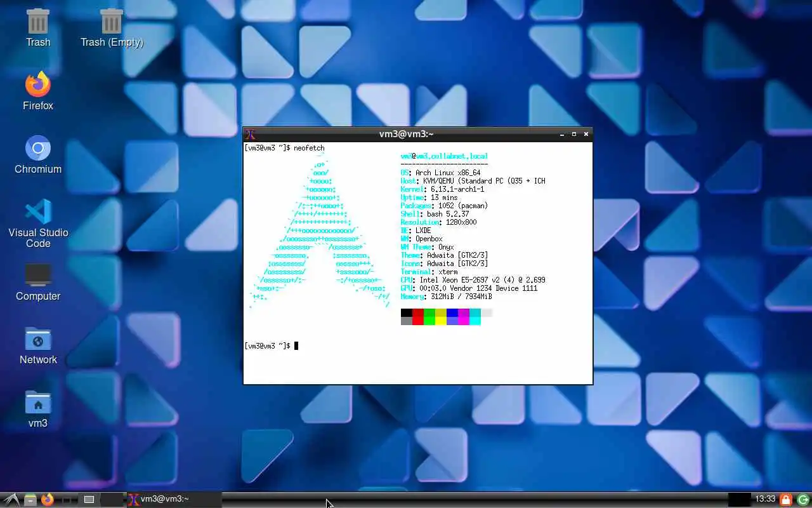
Task: Open the Trash desktop icon
Action: pyautogui.click(x=38, y=27)
